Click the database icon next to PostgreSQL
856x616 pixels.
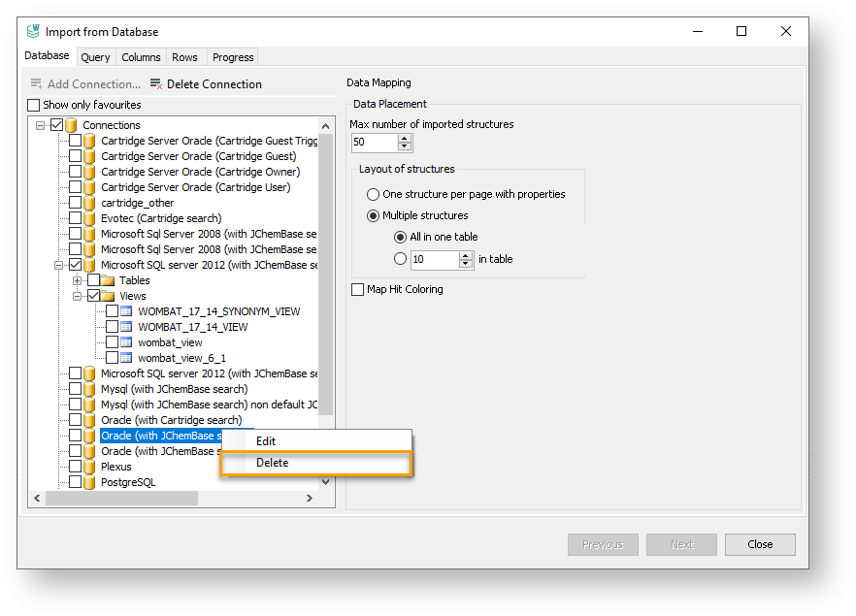click(90, 482)
